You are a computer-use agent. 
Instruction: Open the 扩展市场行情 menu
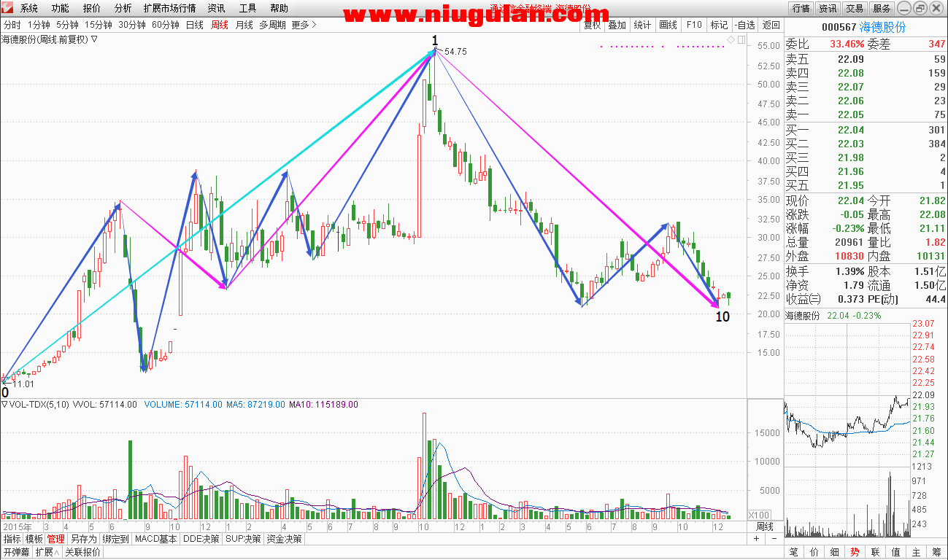(x=169, y=8)
